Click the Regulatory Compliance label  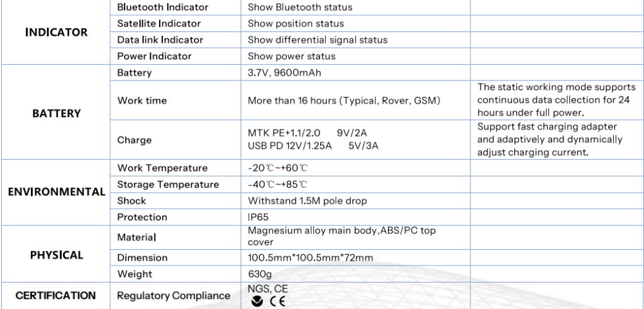point(174,295)
